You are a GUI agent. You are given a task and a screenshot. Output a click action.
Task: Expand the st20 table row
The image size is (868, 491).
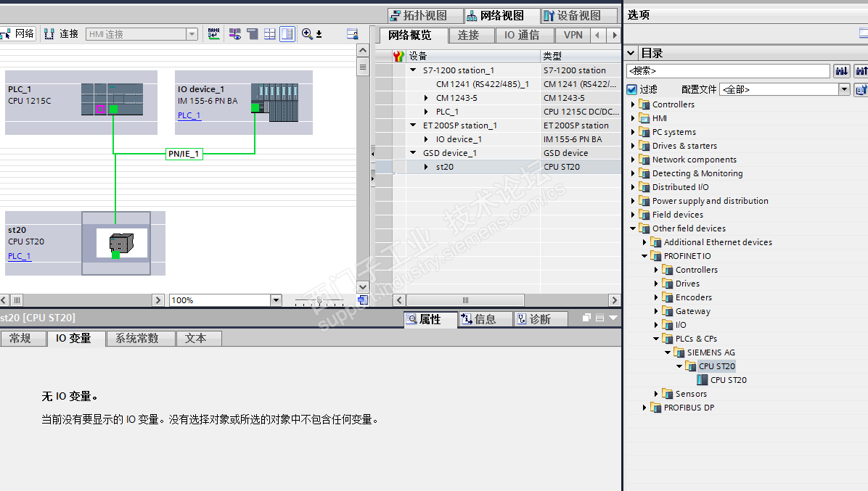[426, 167]
